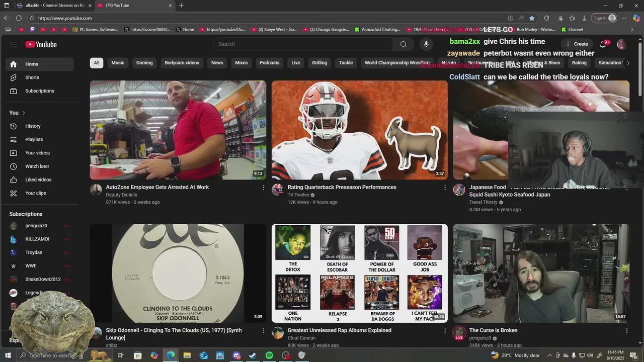Viewport: 644px width, 362px height.
Task: Click the Windows Start button
Action: tap(8, 355)
